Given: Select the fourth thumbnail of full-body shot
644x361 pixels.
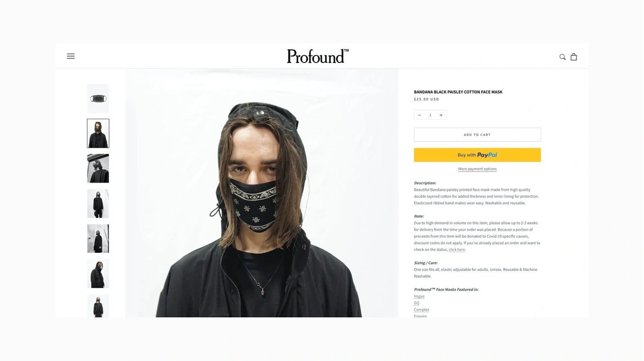Looking at the screenshot, I should [98, 203].
